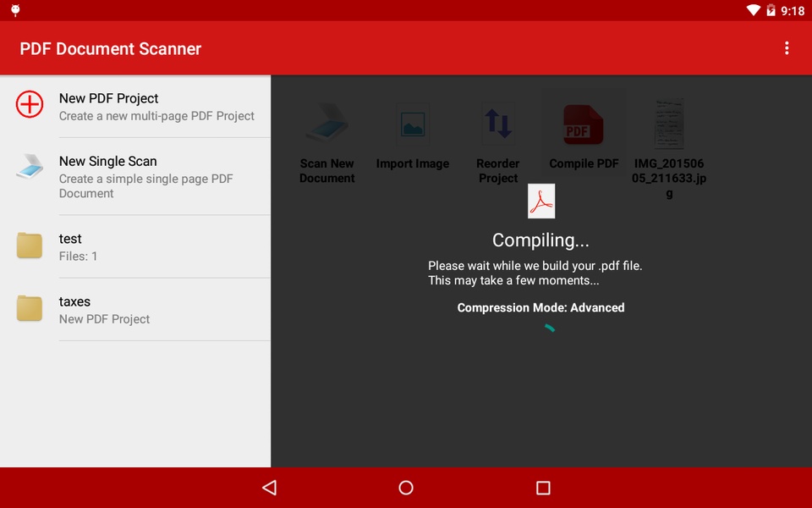Open the three-dot overflow menu
This screenshot has width=812, height=508.
[x=787, y=48]
